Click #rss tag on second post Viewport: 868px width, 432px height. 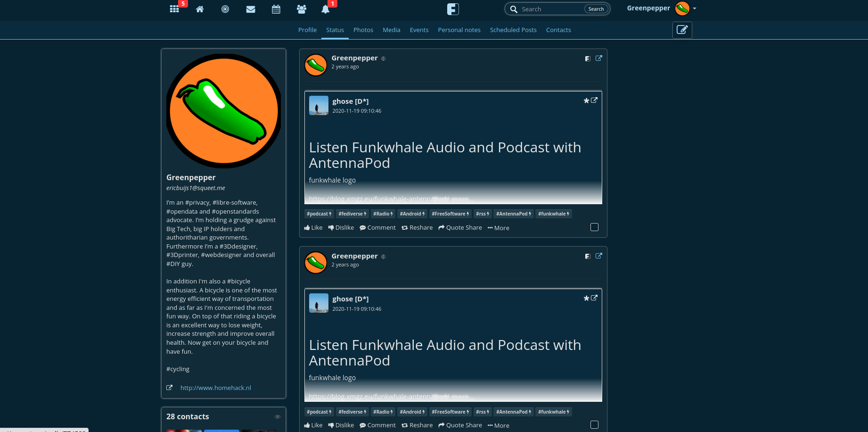tap(483, 412)
